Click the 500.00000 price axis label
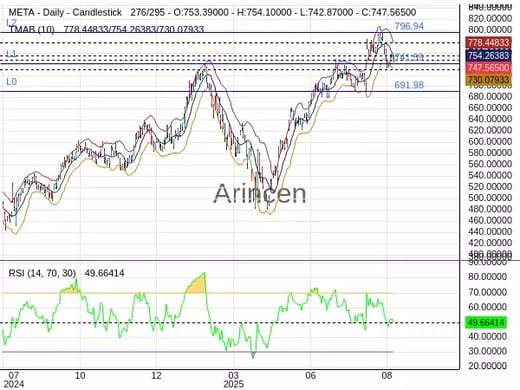 490,198
